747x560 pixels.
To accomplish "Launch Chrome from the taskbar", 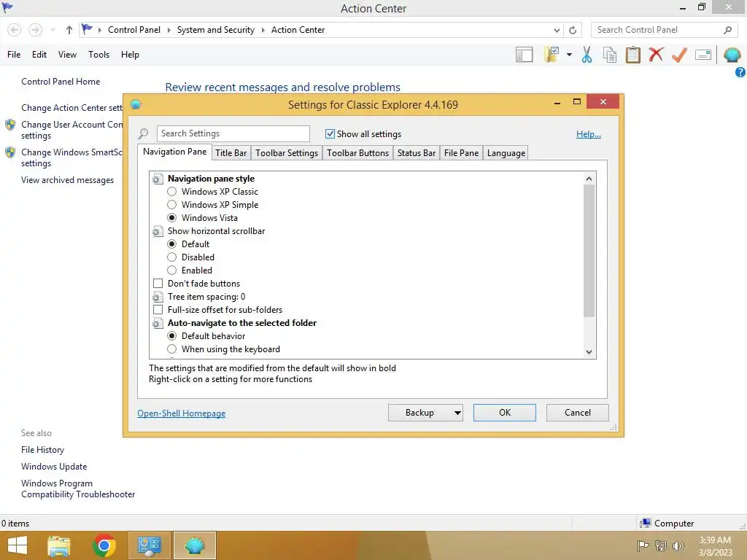I will tap(104, 545).
